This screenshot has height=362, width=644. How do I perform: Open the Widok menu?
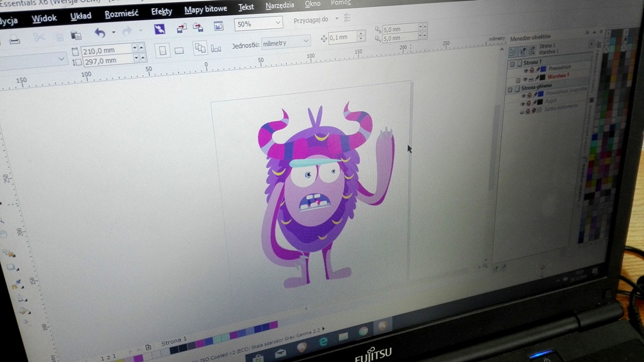pos(45,18)
